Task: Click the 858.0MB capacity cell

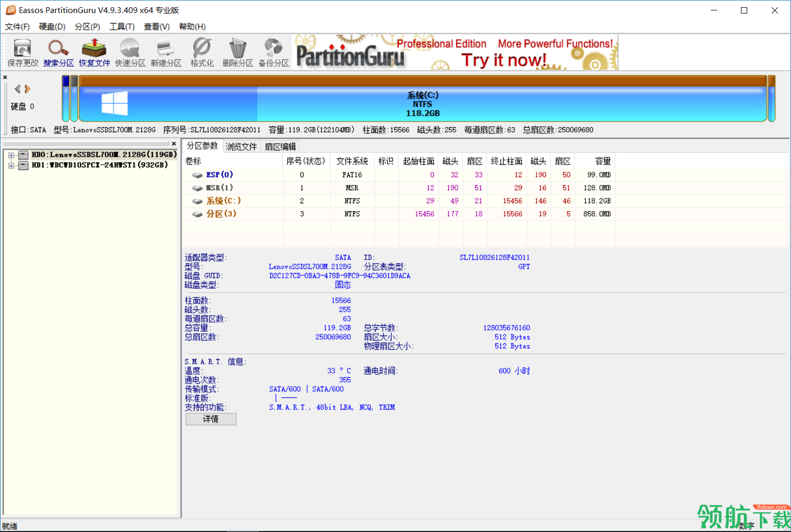Action: pos(597,214)
